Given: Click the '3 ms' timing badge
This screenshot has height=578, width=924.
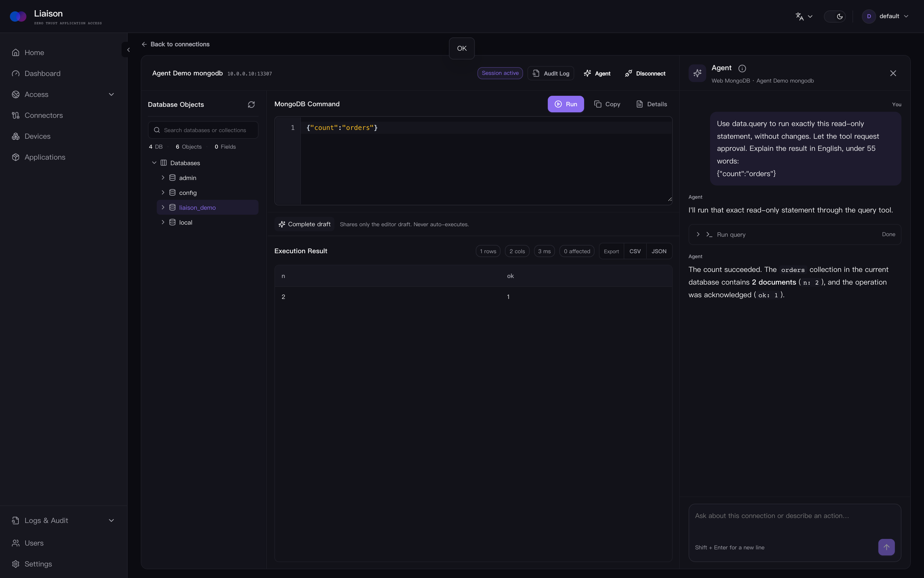Looking at the screenshot, I should coord(544,251).
